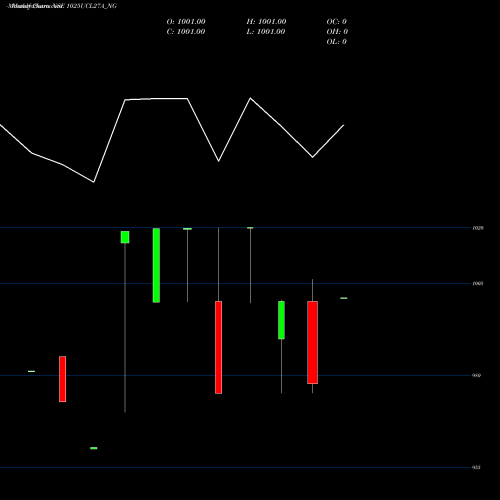Click the 1025UCL27A_NG symbol title
This screenshot has width=500, height=500.
pyautogui.click(x=92, y=6)
